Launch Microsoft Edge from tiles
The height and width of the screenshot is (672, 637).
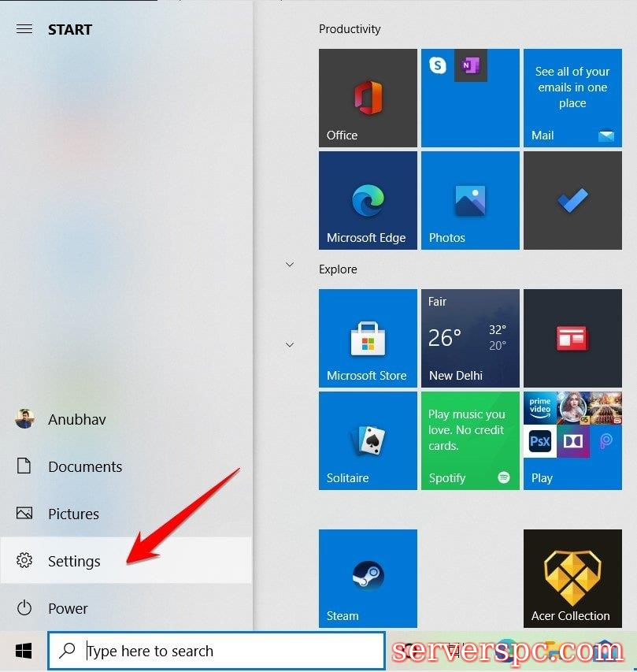pyautogui.click(x=368, y=200)
